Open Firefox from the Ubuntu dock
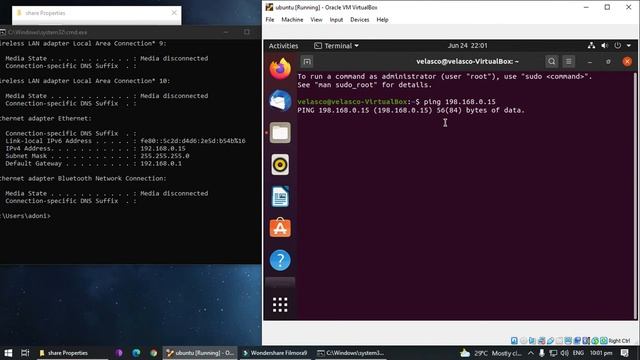640x360 pixels. point(280,68)
